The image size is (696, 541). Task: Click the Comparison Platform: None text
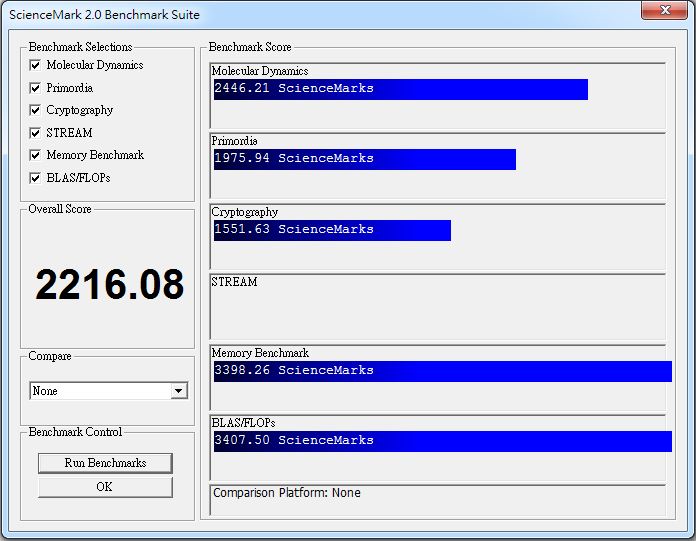pyautogui.click(x=287, y=493)
